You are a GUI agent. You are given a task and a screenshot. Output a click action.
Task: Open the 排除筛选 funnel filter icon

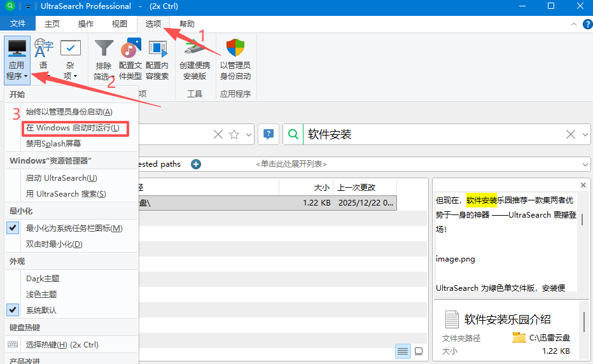click(104, 49)
